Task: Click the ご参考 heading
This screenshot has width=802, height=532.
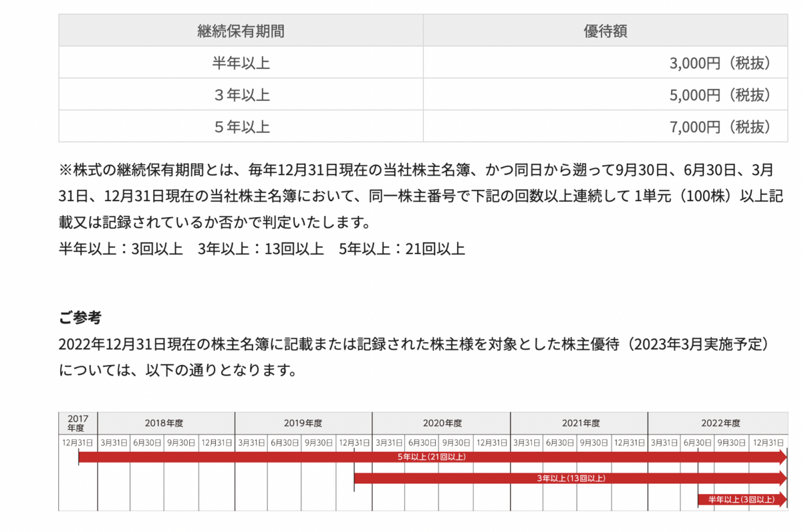Action: 80,317
